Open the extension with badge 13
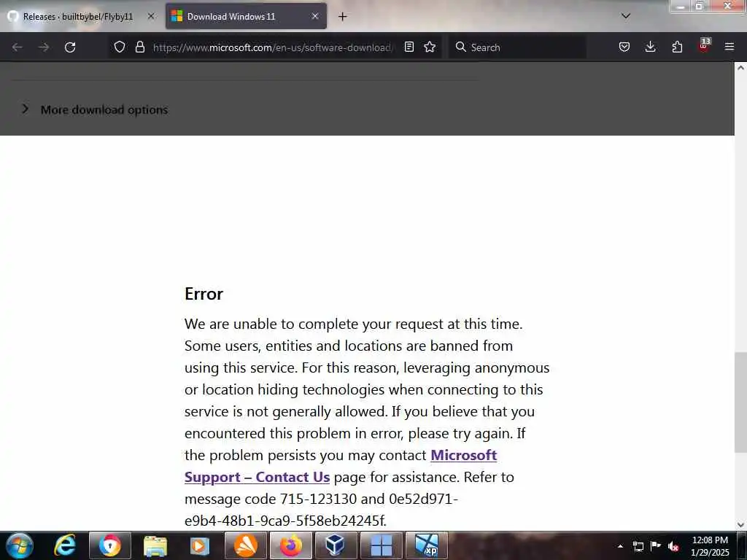 (704, 46)
